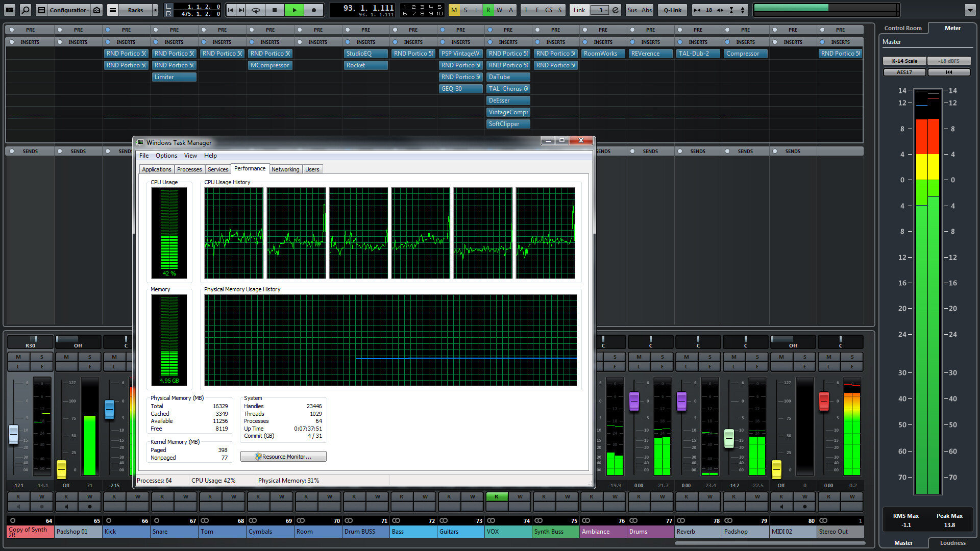Open the Configuration dropdown
Viewport: 980px width, 551px height.
(68, 10)
